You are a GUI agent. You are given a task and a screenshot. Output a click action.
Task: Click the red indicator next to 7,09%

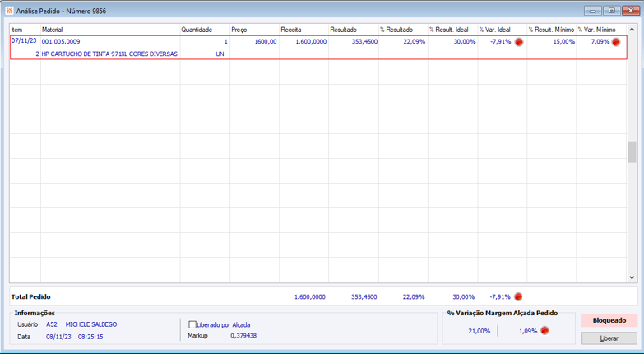tap(616, 42)
